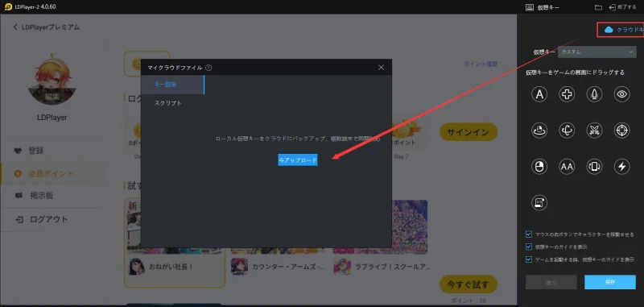The height and width of the screenshot is (307, 644).
Task: Click the cloud key クラウドキー icon
Action: [609, 30]
